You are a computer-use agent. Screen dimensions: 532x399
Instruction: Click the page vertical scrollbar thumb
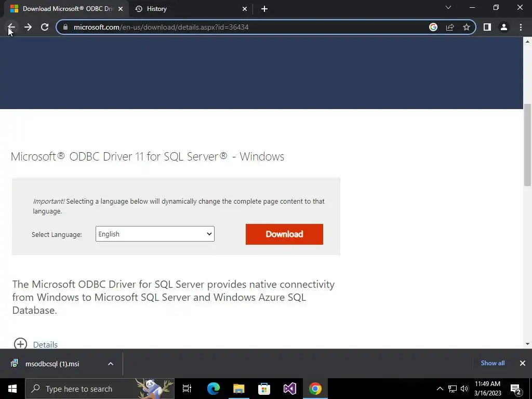pyautogui.click(x=527, y=145)
